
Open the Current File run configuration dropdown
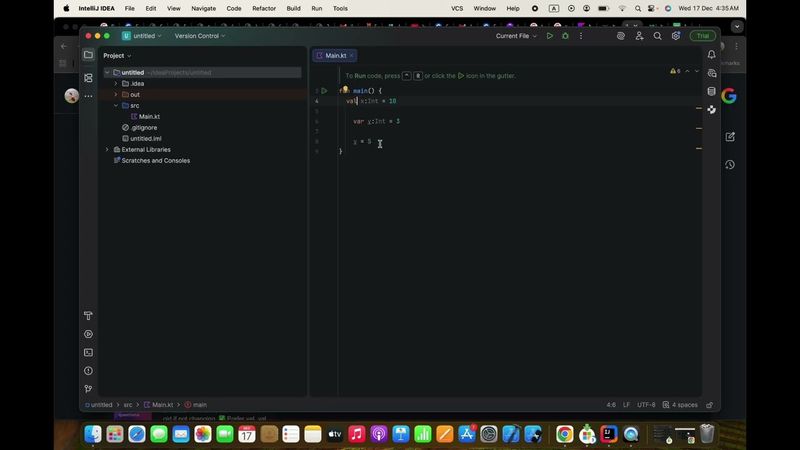coord(516,36)
